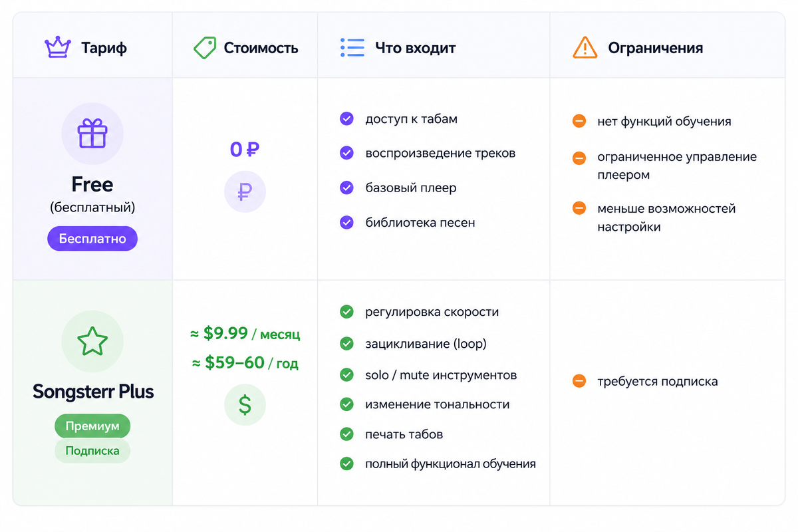Click the checkmark beside воспроизведение треков
The image size is (798, 532).
point(346,153)
